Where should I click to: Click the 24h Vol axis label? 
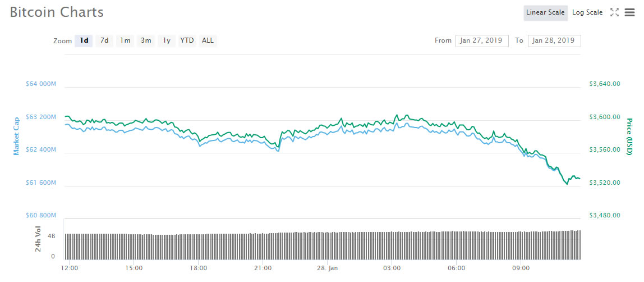click(38, 239)
